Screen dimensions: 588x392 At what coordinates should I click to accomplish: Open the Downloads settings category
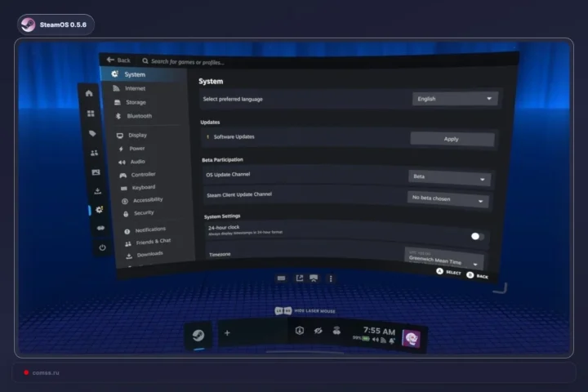coord(149,254)
